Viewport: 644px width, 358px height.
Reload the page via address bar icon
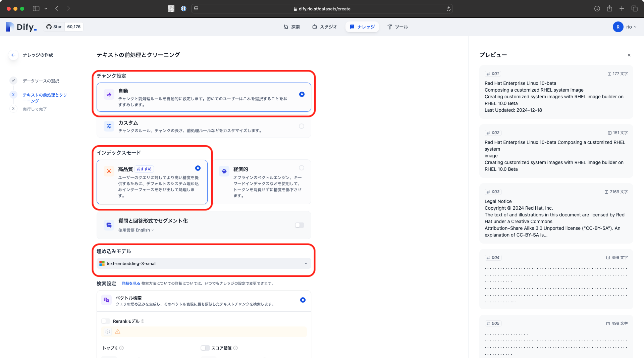tap(448, 9)
